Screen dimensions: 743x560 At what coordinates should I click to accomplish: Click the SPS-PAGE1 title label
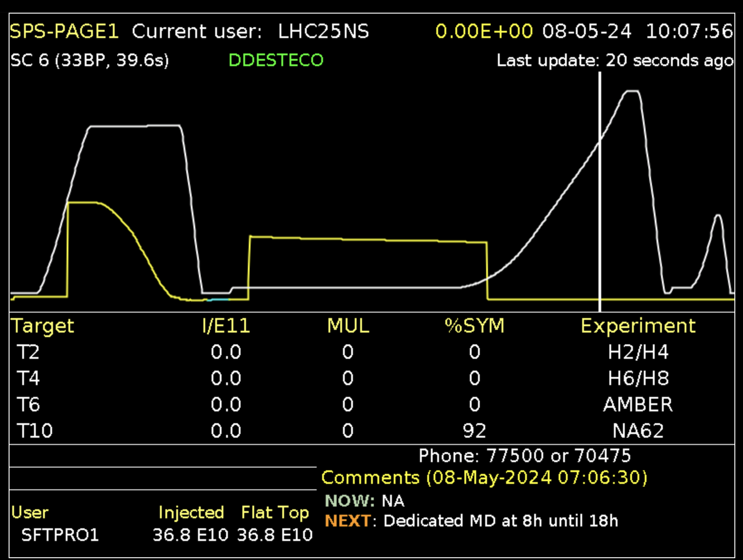[x=64, y=32]
